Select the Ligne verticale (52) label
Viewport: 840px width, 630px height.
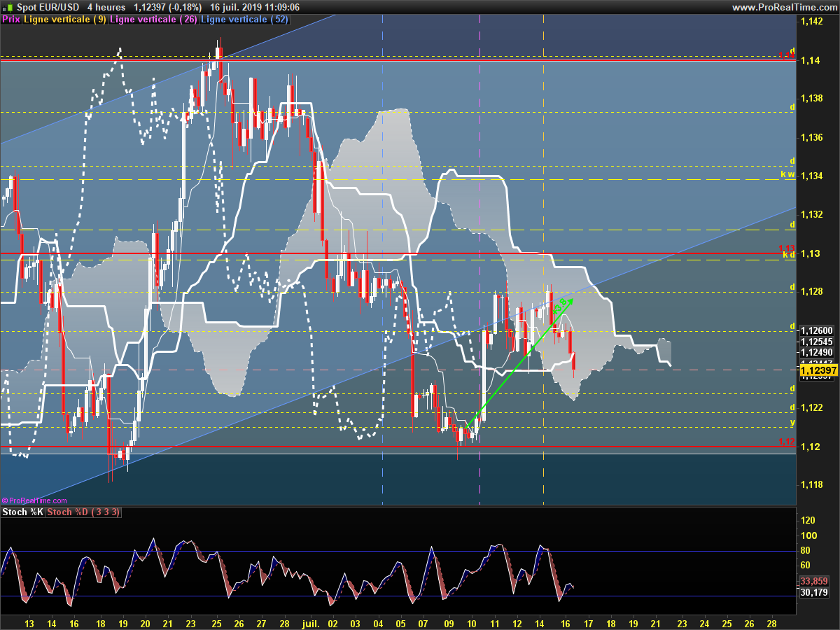tap(244, 20)
